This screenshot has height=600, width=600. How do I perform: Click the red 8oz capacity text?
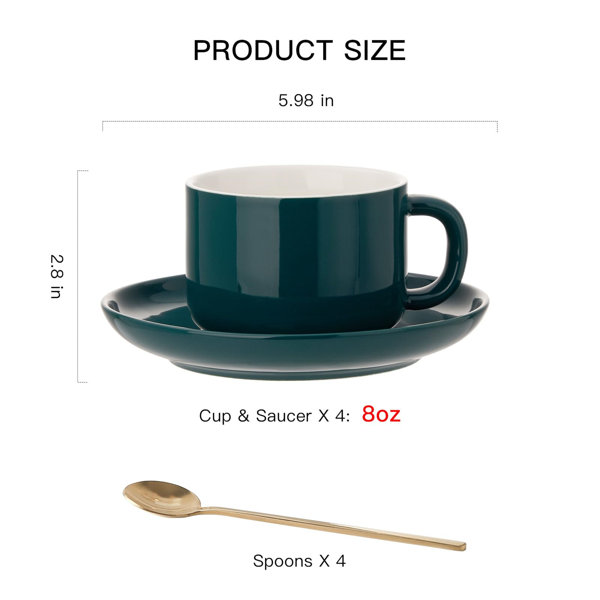[x=381, y=414]
